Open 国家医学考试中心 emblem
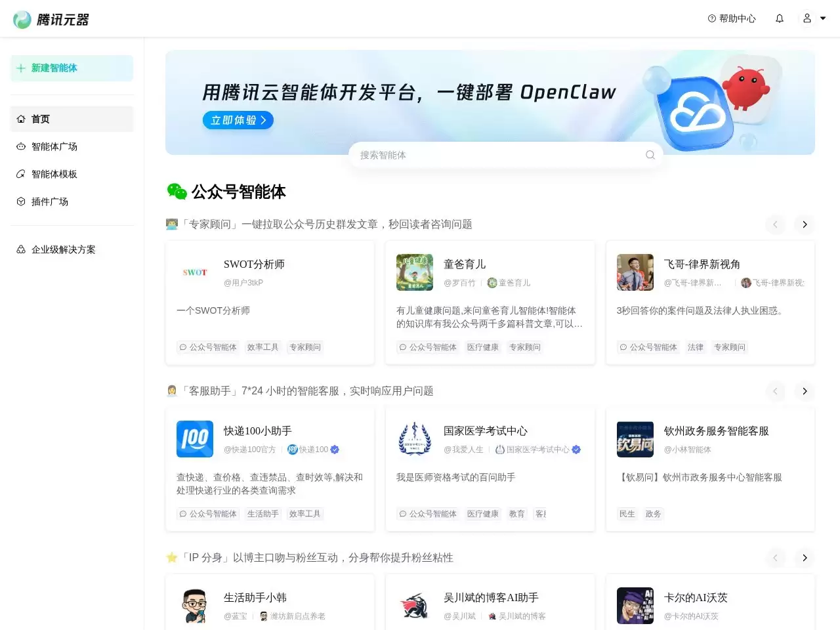The height and width of the screenshot is (630, 840). (x=415, y=439)
